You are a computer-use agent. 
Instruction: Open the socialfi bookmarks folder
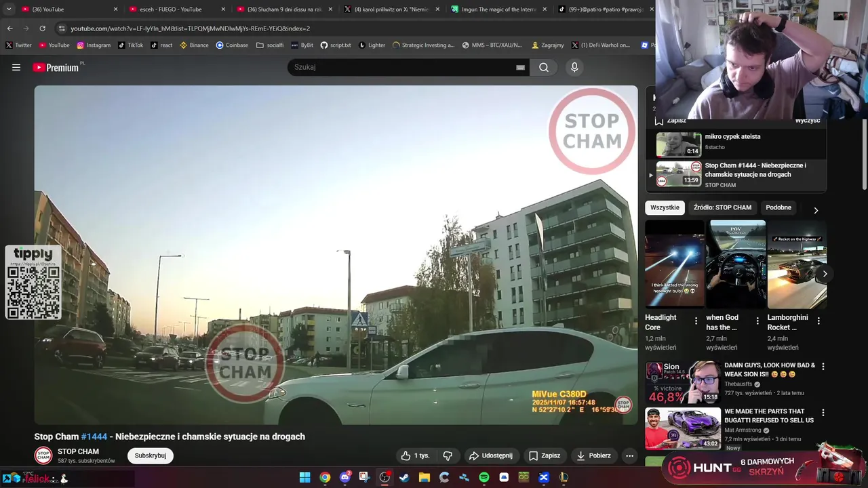coord(270,45)
